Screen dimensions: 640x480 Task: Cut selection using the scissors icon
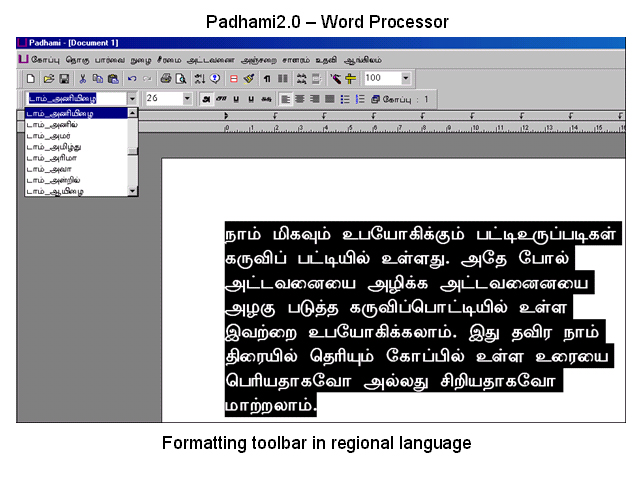pyautogui.click(x=83, y=78)
